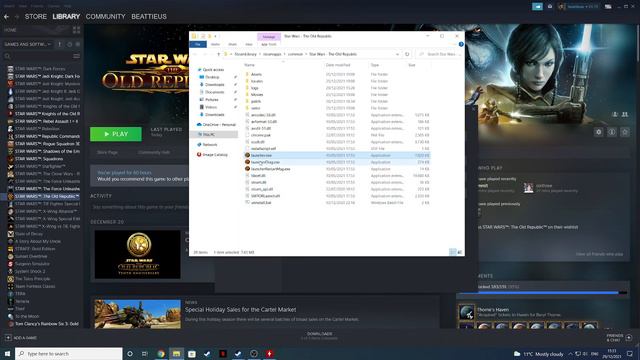Favorite the game with the star icon
Viewport: 640px width, 360px height.
[x=625, y=132]
